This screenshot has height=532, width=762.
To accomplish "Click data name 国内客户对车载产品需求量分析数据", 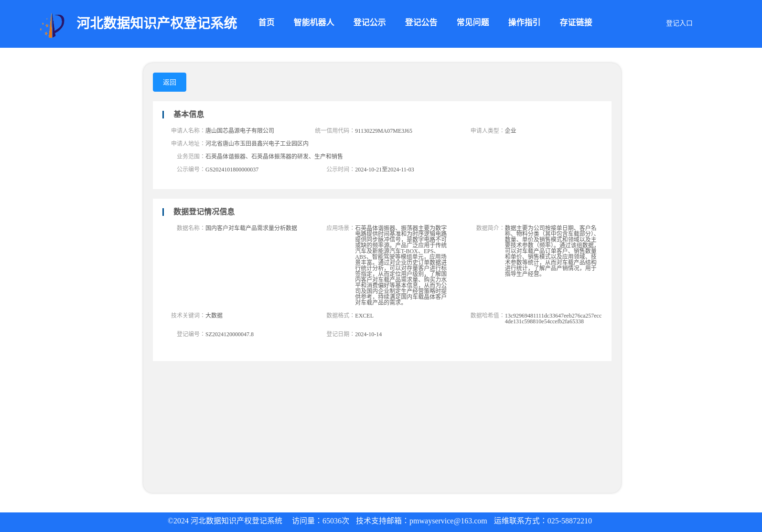I will (x=251, y=228).
